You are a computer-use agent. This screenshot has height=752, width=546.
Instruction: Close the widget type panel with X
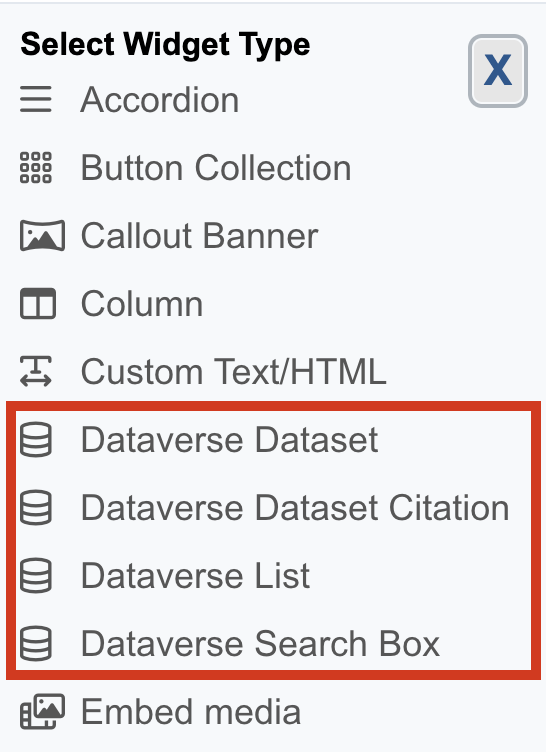point(498,71)
